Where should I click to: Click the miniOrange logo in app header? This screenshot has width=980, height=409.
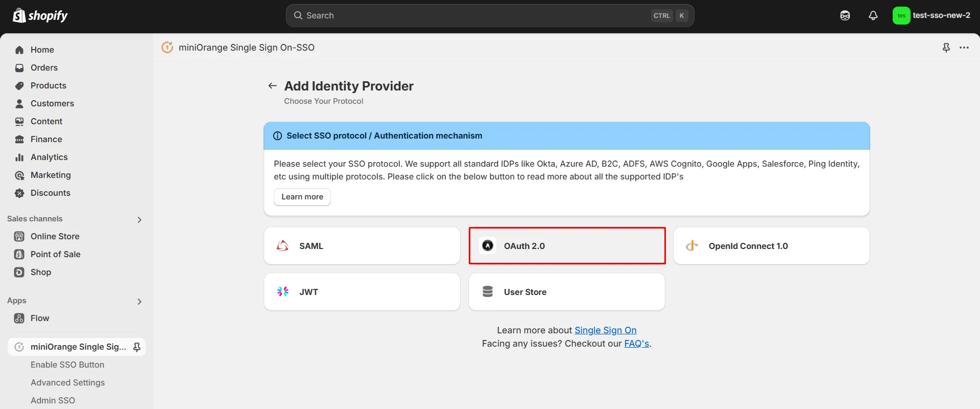(168, 48)
